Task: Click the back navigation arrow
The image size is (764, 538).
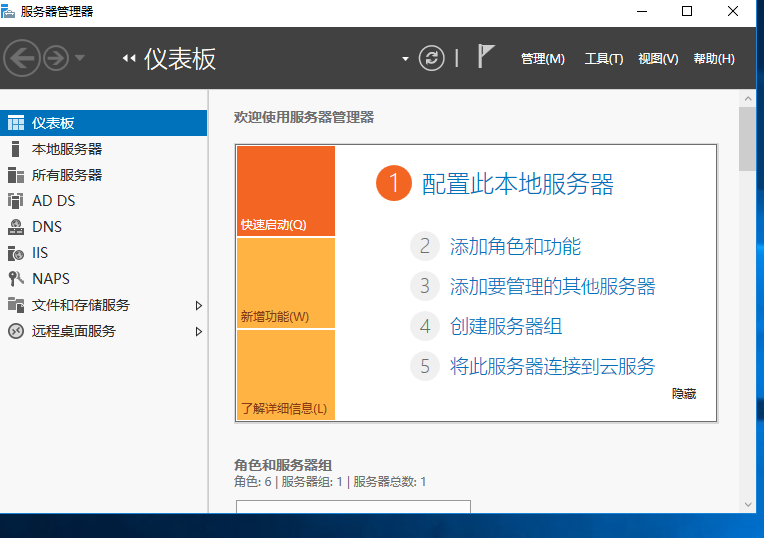Action: coord(21,58)
